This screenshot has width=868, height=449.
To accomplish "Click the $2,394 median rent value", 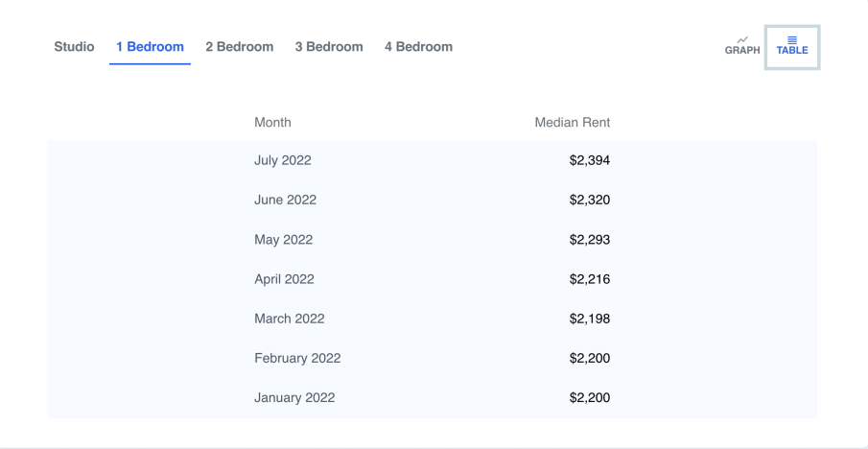I will [589, 160].
